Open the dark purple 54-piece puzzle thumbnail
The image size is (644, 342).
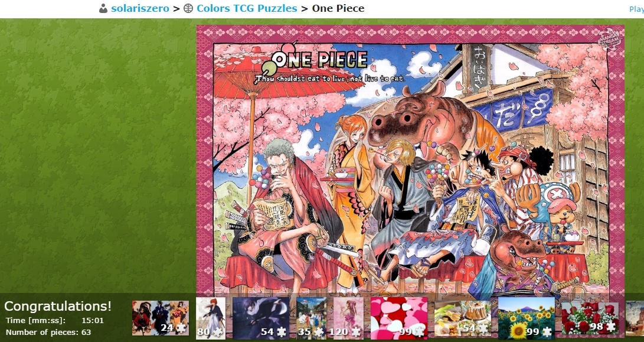click(x=261, y=318)
